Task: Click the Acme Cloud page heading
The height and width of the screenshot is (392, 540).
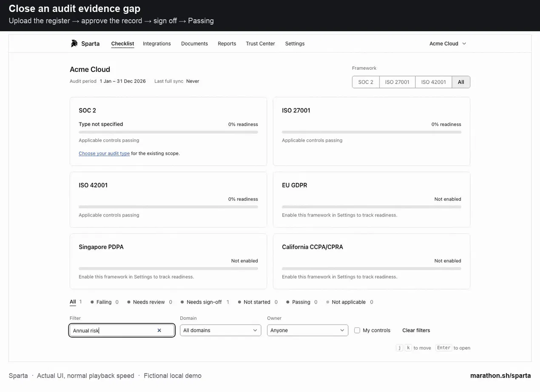Action: [x=90, y=69]
